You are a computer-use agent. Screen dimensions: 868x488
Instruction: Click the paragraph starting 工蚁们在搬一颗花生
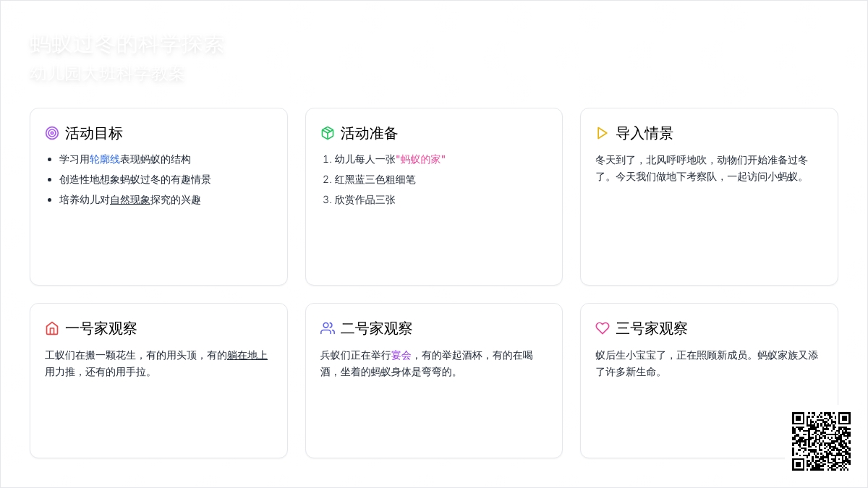(156, 363)
